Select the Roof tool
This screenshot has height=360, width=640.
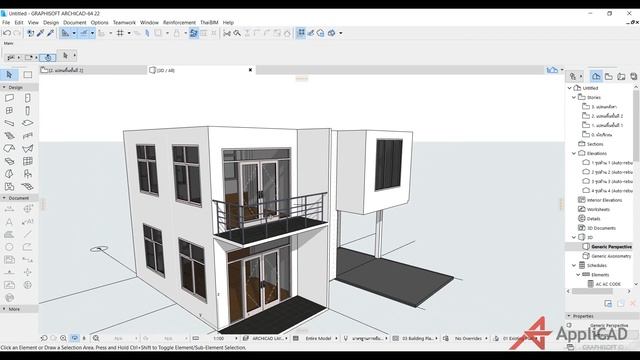9,149
